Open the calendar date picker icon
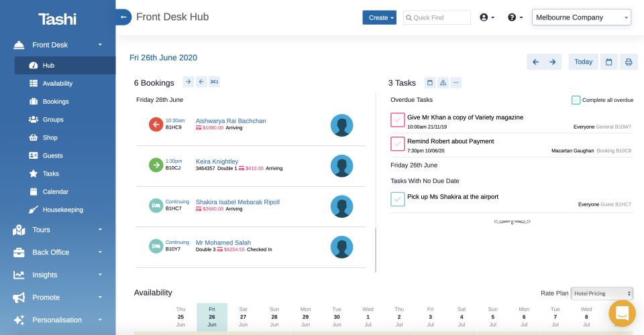 (x=609, y=62)
